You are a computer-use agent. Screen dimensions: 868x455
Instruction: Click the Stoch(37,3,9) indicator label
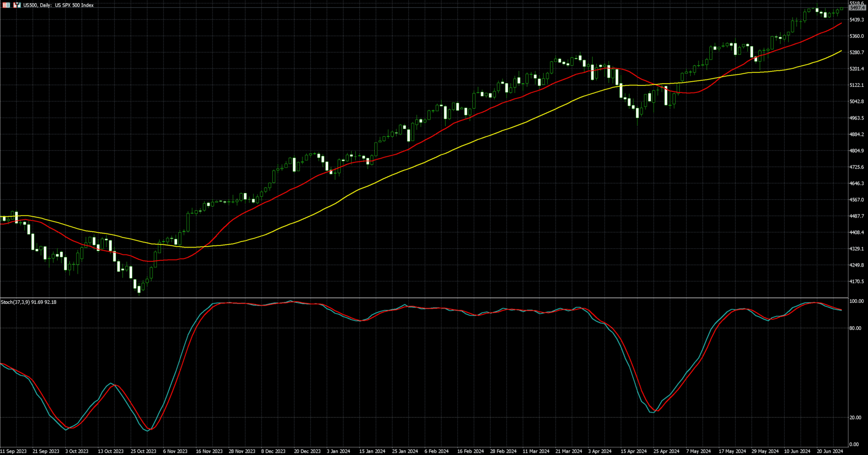point(29,302)
